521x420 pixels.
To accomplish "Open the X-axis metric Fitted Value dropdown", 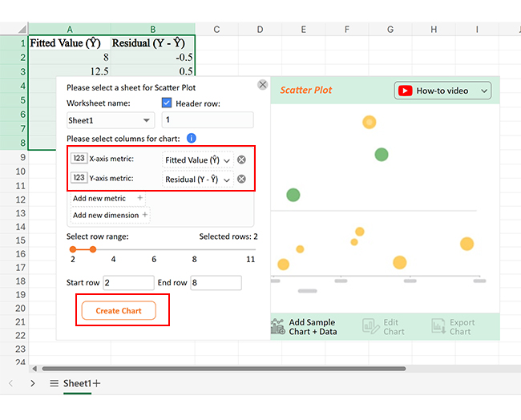I will coord(198,160).
